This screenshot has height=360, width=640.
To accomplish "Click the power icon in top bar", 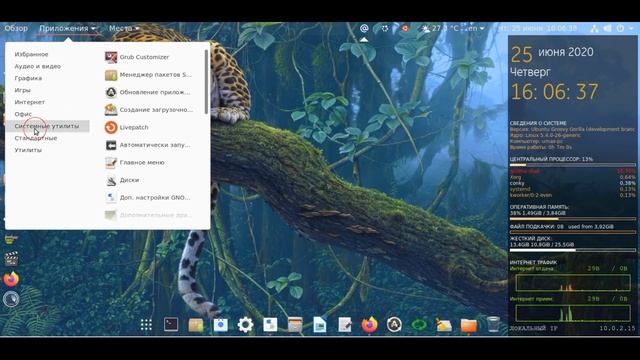I will [620, 28].
